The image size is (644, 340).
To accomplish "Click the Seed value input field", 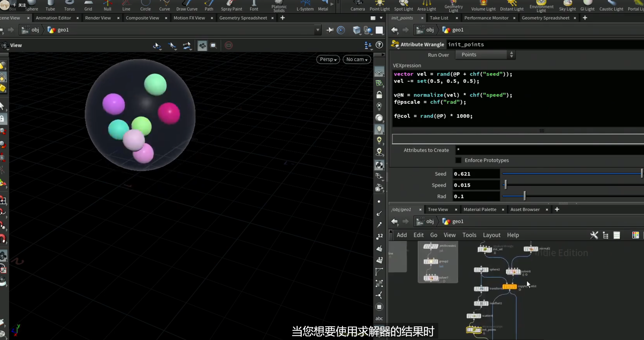I will coord(476,174).
